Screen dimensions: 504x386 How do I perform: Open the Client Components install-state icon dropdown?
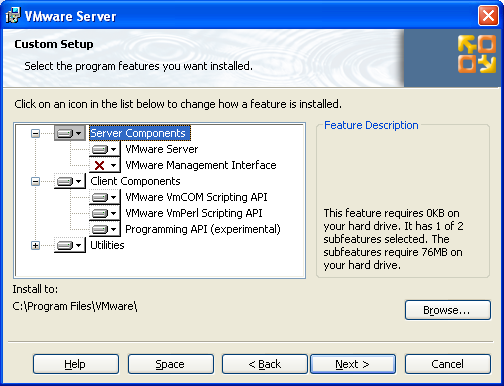click(x=70, y=181)
